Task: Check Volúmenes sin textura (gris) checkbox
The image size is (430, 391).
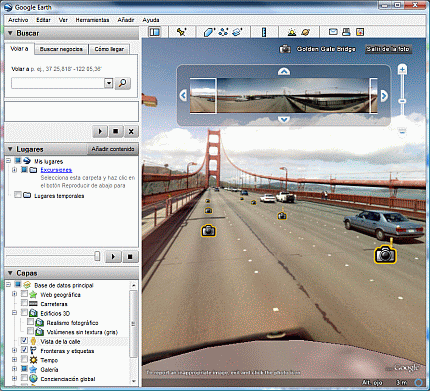Action: pos(30,331)
